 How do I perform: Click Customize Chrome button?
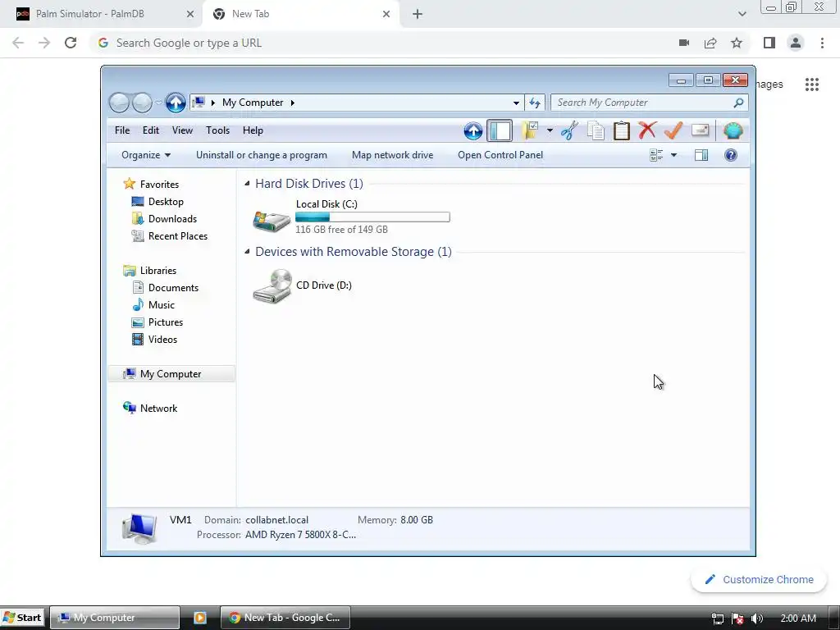point(759,580)
